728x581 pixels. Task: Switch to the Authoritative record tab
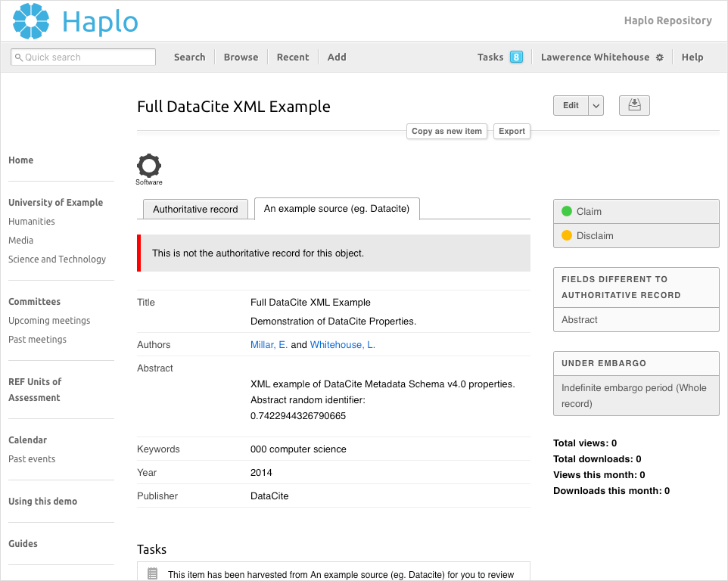tap(195, 210)
